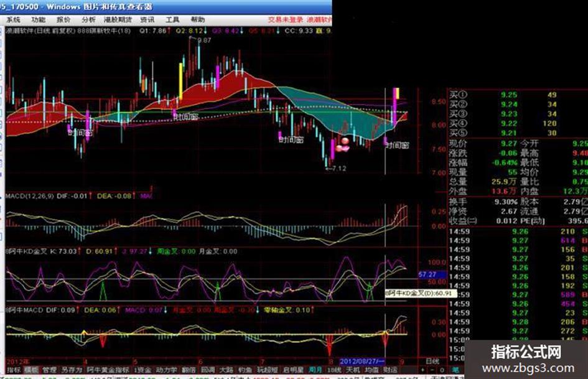
Task: Click the minus zoom button in bottom bar
Action: (x=432, y=370)
